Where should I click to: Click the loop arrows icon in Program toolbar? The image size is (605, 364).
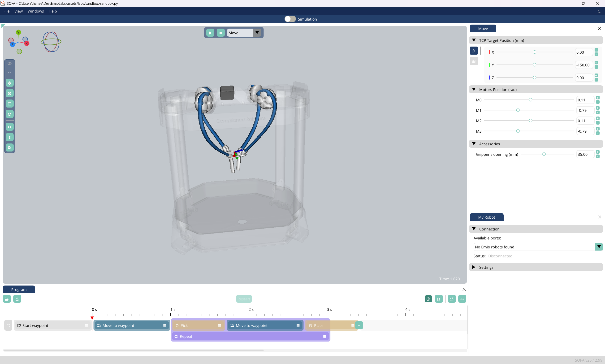click(451, 299)
